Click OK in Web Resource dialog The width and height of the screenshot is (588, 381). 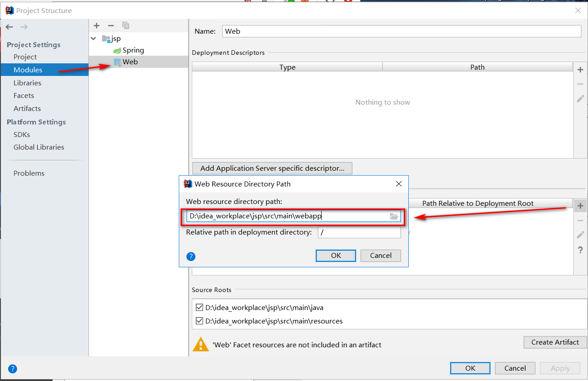click(336, 255)
